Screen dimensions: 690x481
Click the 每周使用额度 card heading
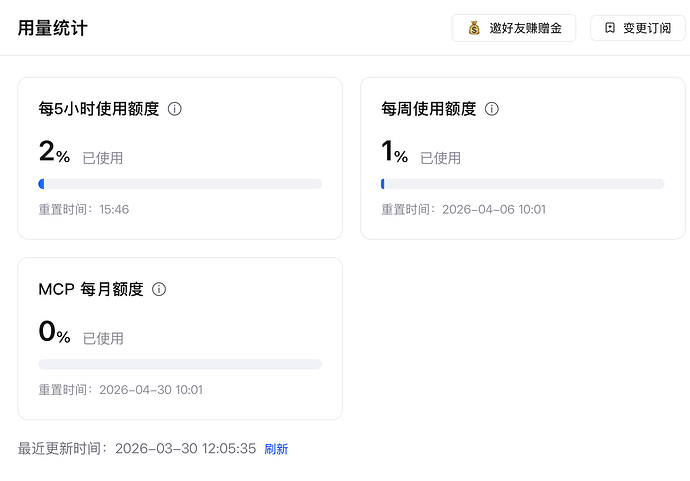coord(429,109)
